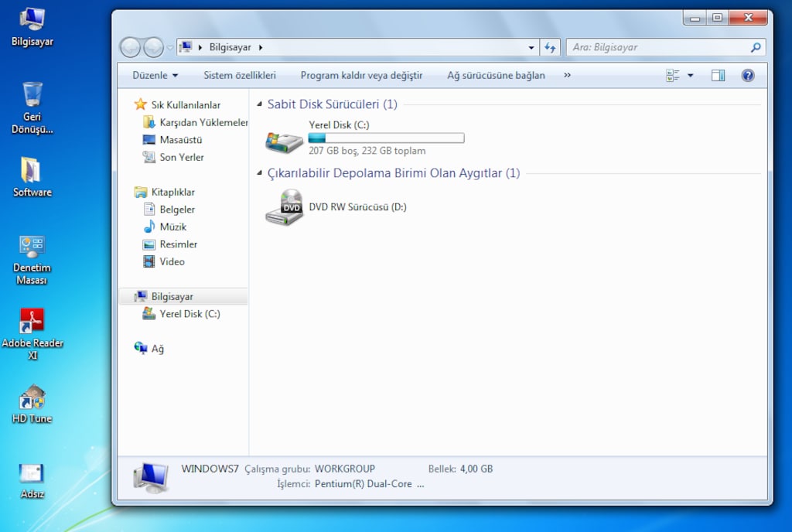Close the Bilgisayar window
Screen dimensions: 792x532
pyautogui.click(x=748, y=18)
